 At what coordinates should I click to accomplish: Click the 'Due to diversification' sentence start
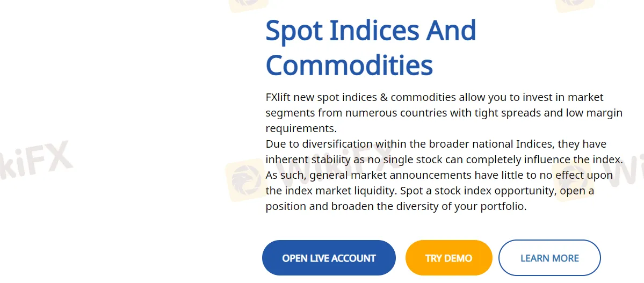click(319, 144)
